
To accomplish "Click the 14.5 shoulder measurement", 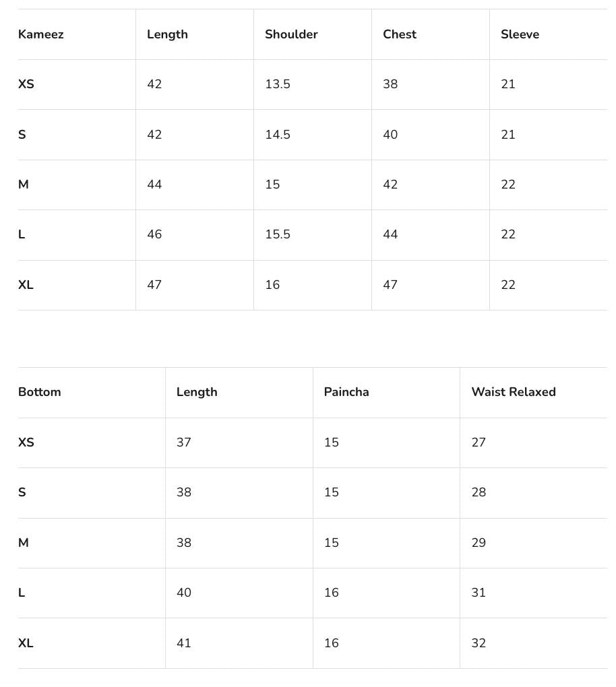I will (278, 135).
